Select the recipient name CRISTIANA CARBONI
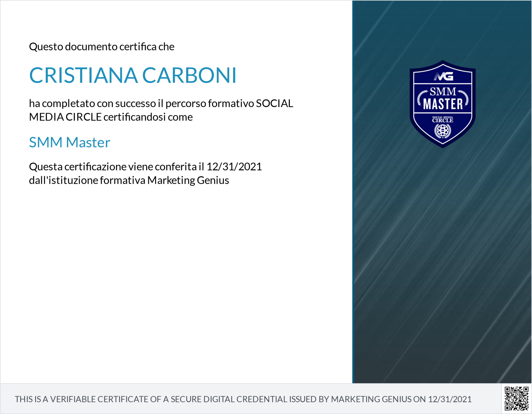This screenshot has width=532, height=414. [x=132, y=75]
